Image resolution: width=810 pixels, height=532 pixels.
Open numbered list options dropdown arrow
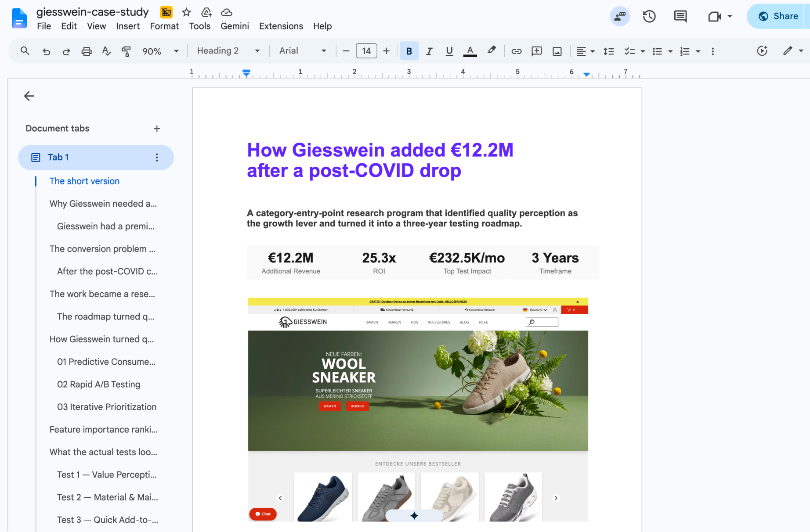698,51
